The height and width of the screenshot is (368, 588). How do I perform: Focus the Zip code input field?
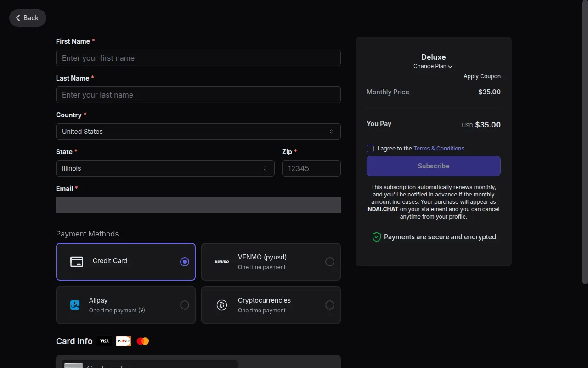(x=311, y=168)
